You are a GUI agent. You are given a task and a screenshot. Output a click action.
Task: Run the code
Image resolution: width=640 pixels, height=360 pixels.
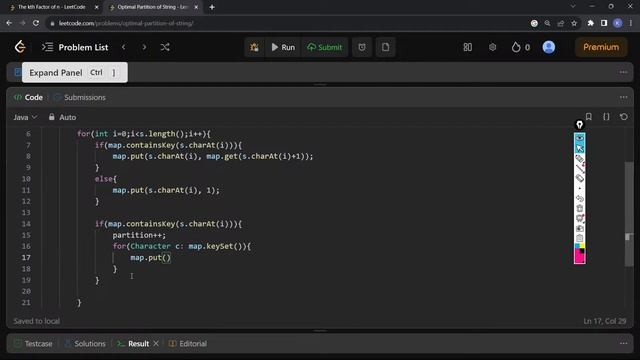click(283, 47)
